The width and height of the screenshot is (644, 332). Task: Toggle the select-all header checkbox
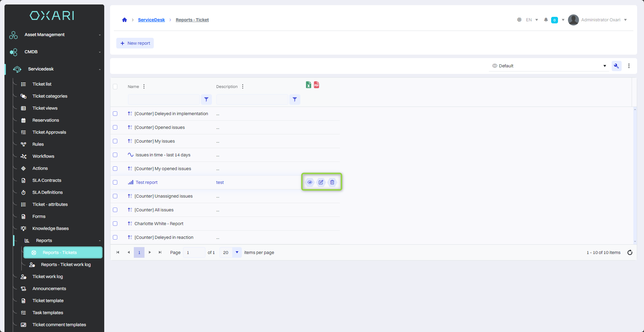[x=115, y=87]
